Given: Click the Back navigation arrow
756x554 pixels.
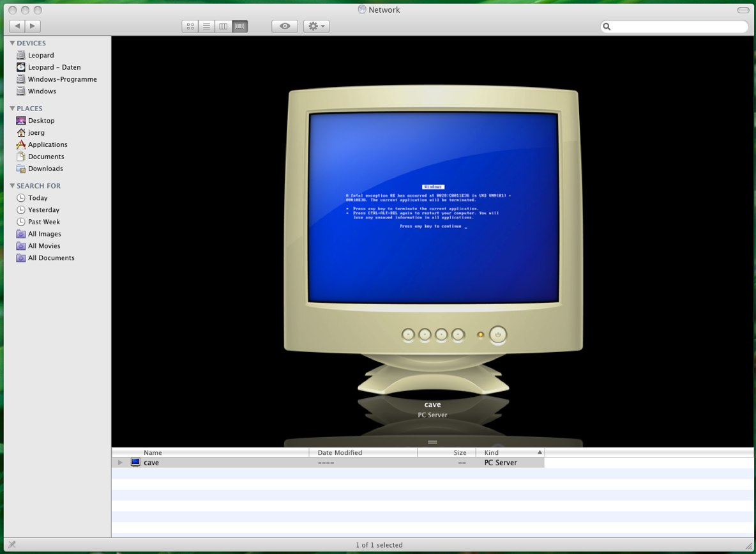Looking at the screenshot, I should click(17, 26).
